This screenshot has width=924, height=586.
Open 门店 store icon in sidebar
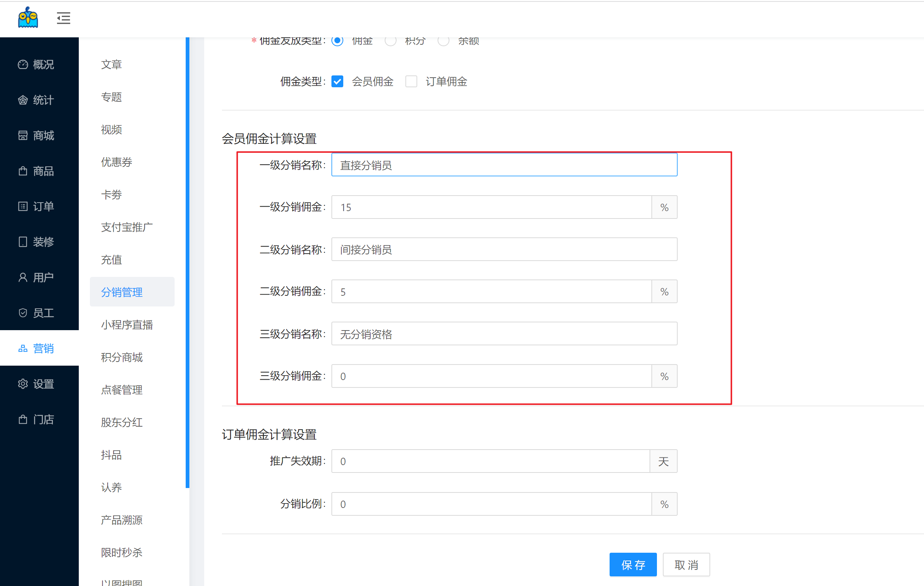[23, 419]
